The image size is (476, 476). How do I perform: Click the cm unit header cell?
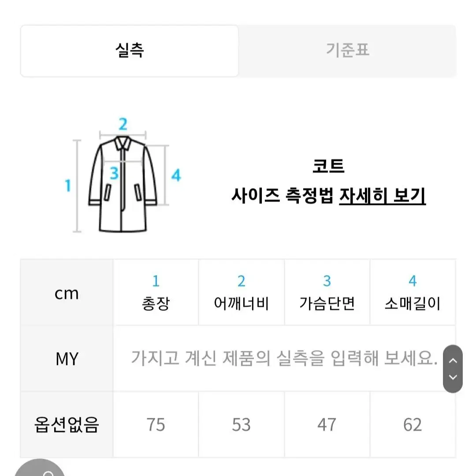coord(67,293)
